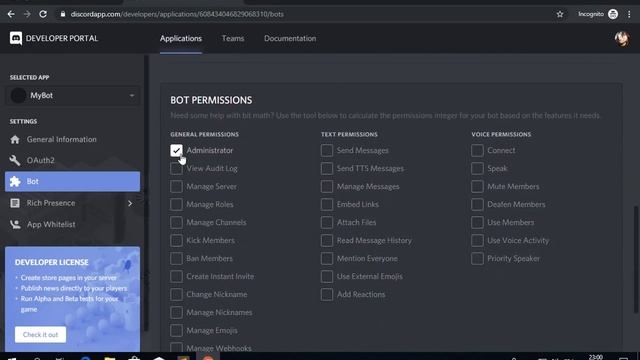Viewport: 640px width, 360px height.
Task: Click the Discord logo in Developer Portal header
Action: pos(16,38)
